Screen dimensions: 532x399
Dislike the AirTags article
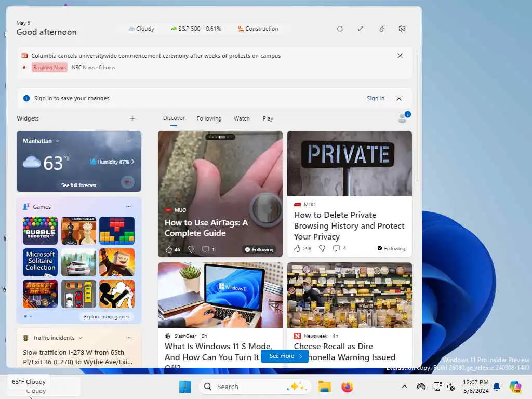click(x=191, y=249)
